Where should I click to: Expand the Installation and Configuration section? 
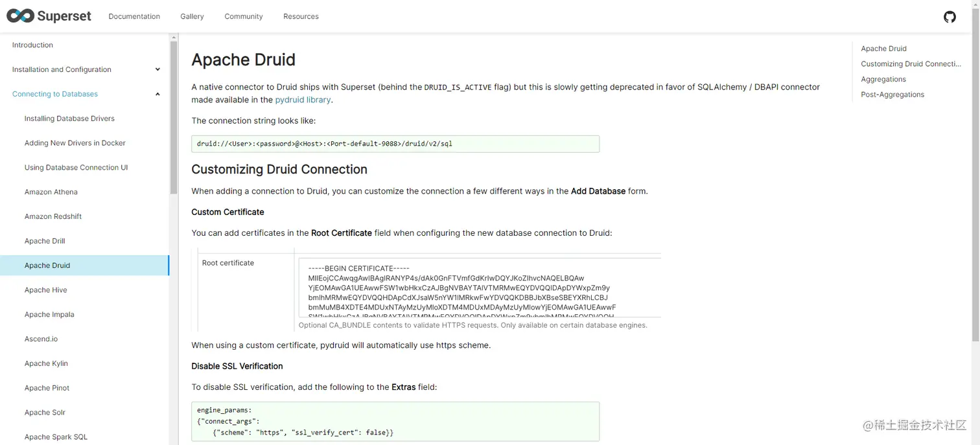[157, 70]
